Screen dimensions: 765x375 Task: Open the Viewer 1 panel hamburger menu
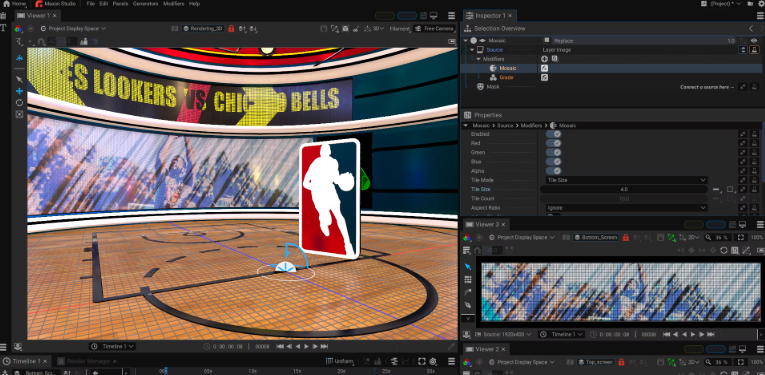coord(452,16)
